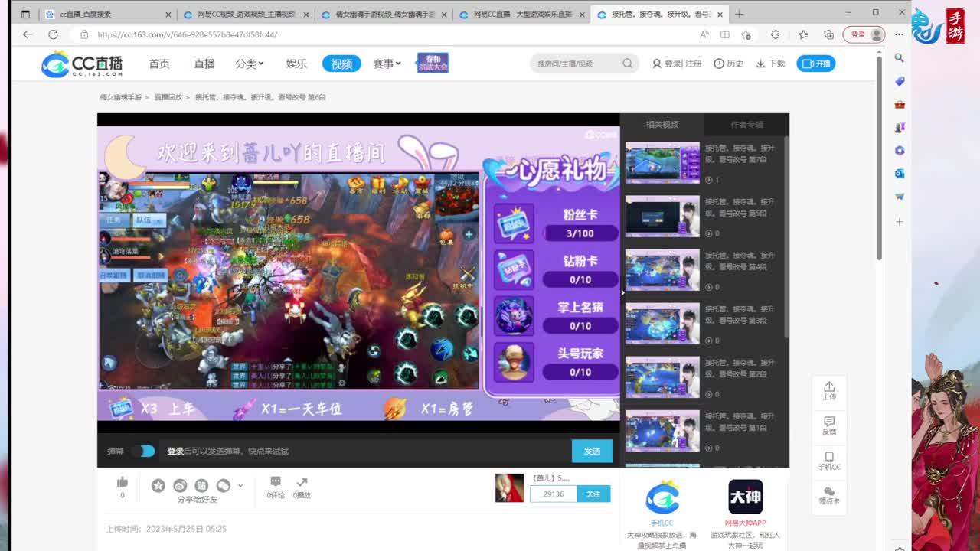Viewport: 980px width, 551px height.
Task: Share to Weibo icon
Action: 180,485
